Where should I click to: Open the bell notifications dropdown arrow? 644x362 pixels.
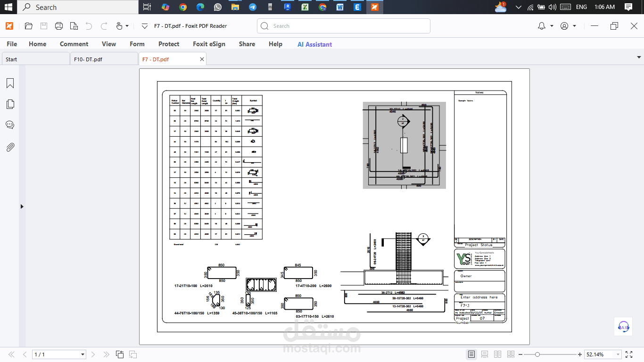[x=552, y=26]
